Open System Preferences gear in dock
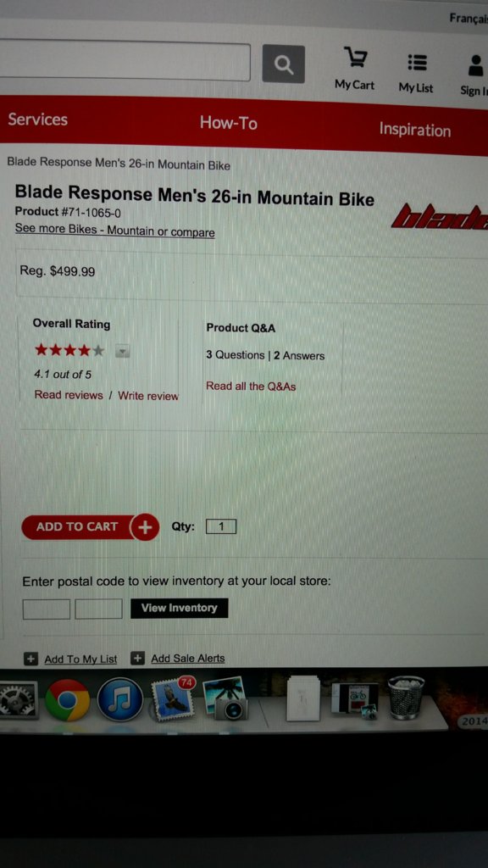488x868 pixels. [19, 699]
